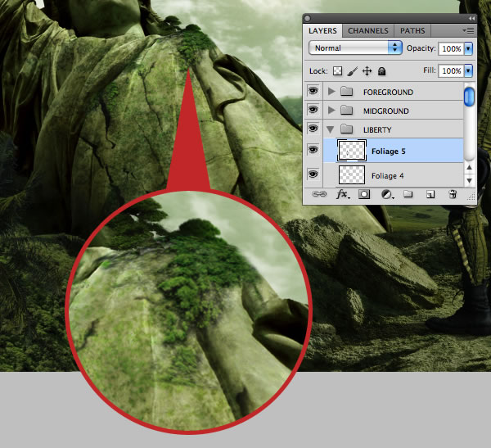This screenshot has width=491, height=448.
Task: Lock transparent pixels
Action: (337, 71)
